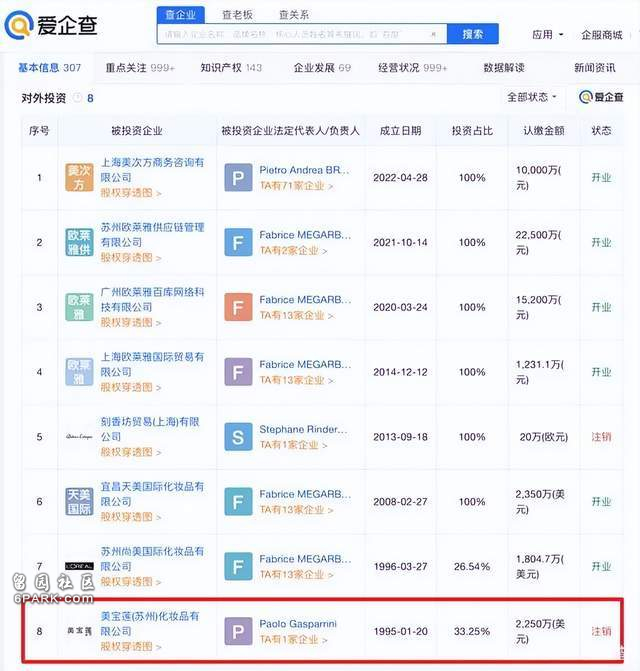Open the 企业发展 69 tab
The image size is (640, 671).
[322, 68]
